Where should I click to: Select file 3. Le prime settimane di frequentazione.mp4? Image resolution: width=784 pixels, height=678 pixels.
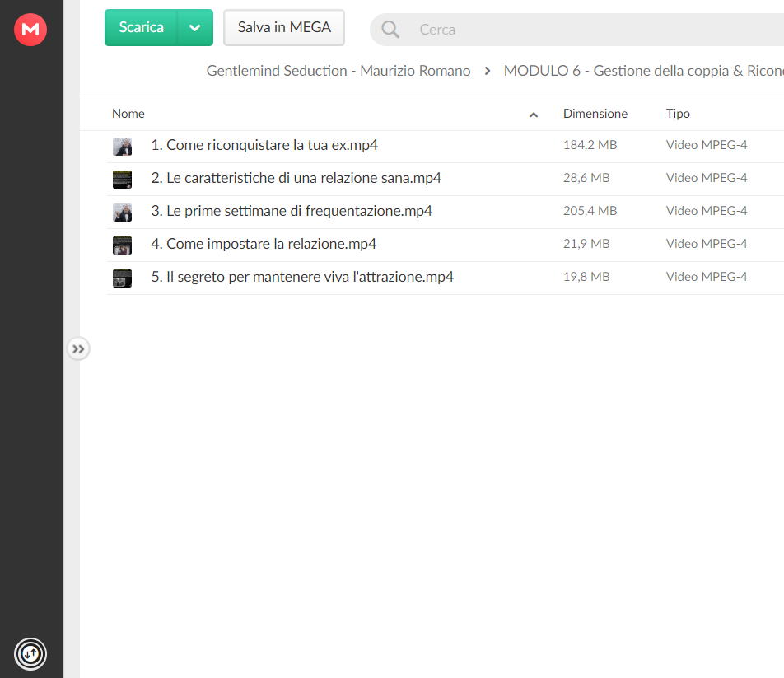(445, 212)
